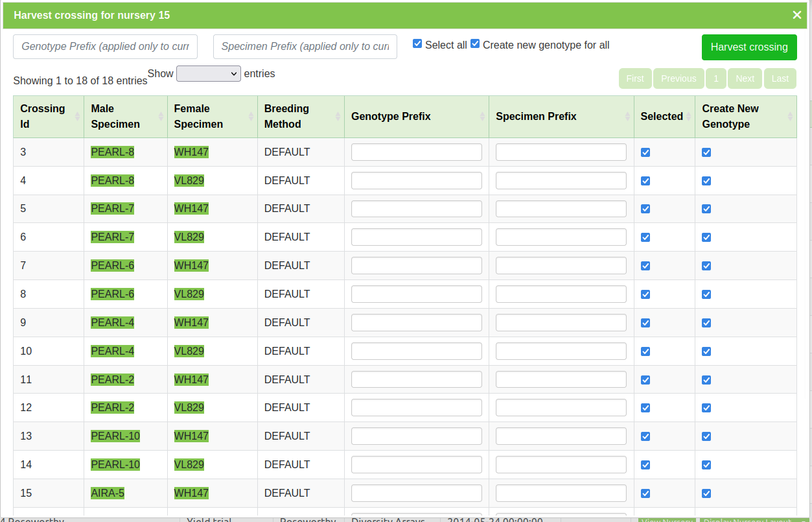Click the top Genotype Prefix field
Screen dimensions: 812x522
(105, 47)
